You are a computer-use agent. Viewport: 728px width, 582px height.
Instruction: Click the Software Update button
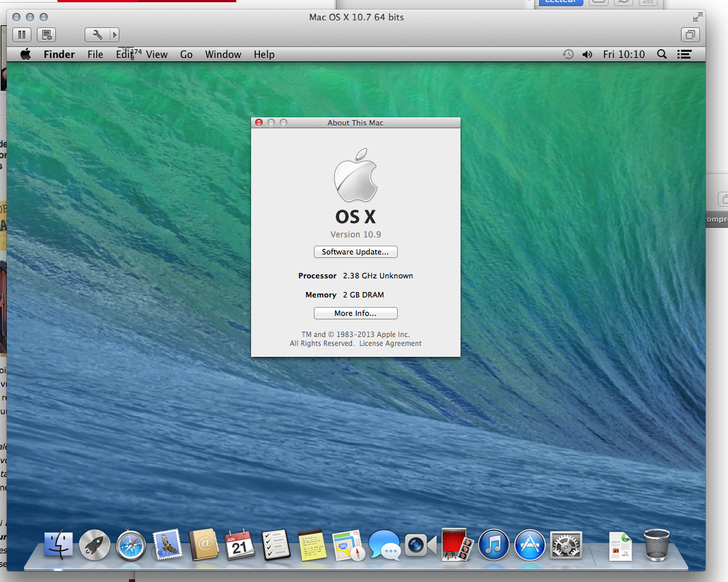(x=355, y=252)
